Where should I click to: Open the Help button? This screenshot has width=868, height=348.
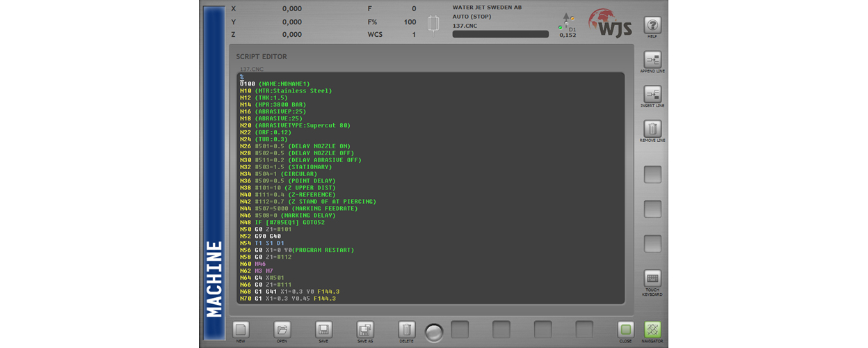click(652, 26)
